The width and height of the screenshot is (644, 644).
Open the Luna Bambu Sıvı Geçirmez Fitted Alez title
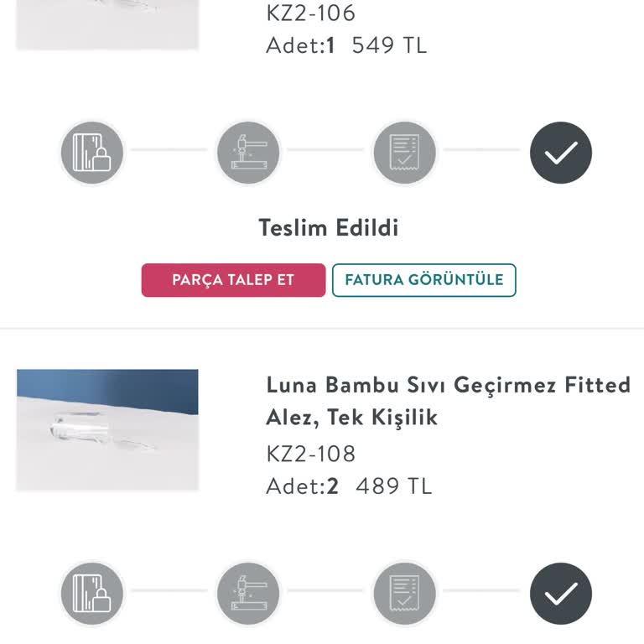coord(448,401)
